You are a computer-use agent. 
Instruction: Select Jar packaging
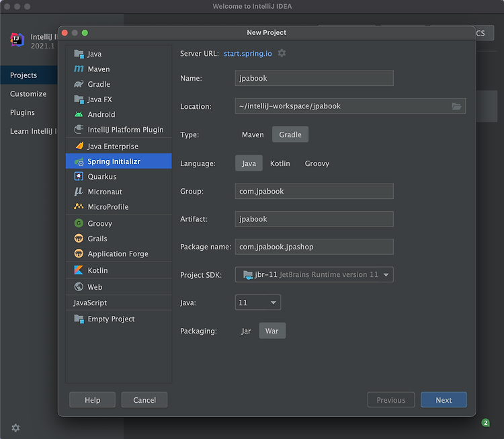pos(246,331)
